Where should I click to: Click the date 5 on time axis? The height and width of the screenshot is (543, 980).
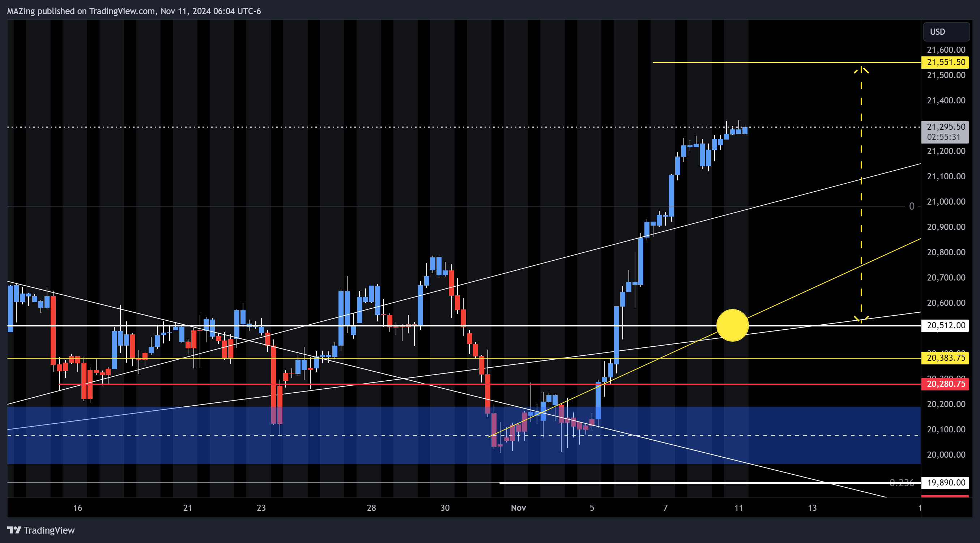(592, 508)
